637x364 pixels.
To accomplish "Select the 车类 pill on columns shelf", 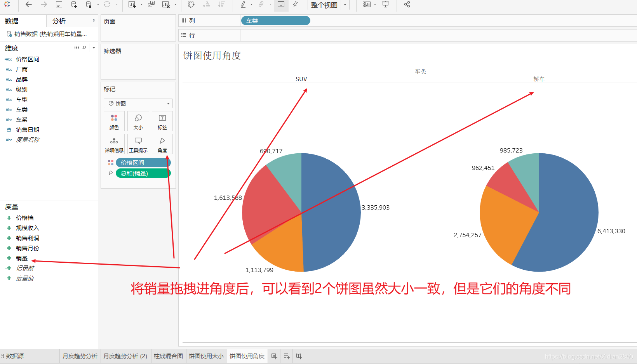I will tap(276, 21).
